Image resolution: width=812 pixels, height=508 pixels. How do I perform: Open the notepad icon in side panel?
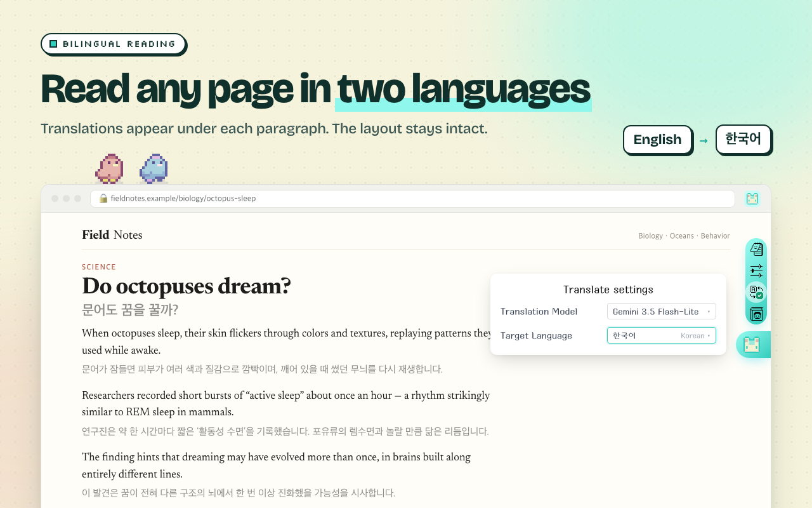756,250
